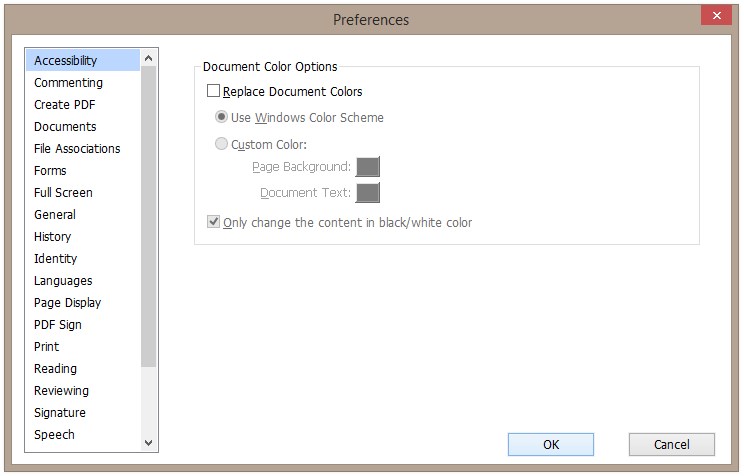Click the OK button
Screen dimensions: 744x476
point(551,444)
